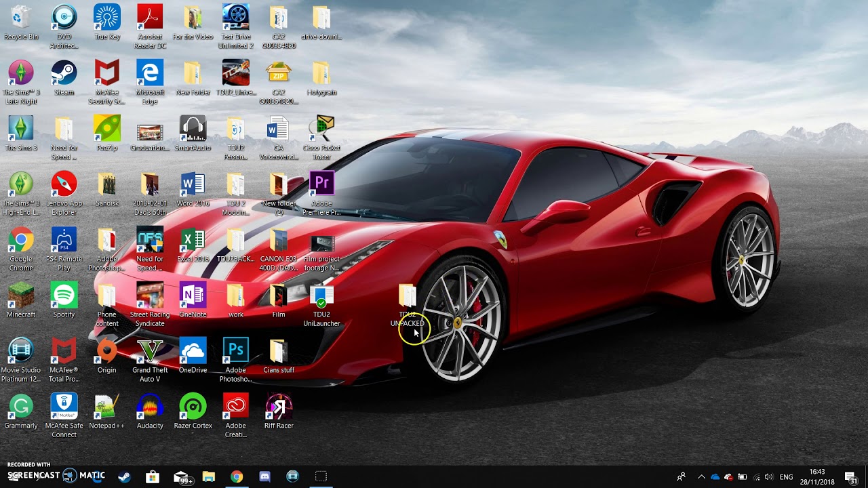
Task: Select the Sandisk desktop item
Action: click(106, 189)
